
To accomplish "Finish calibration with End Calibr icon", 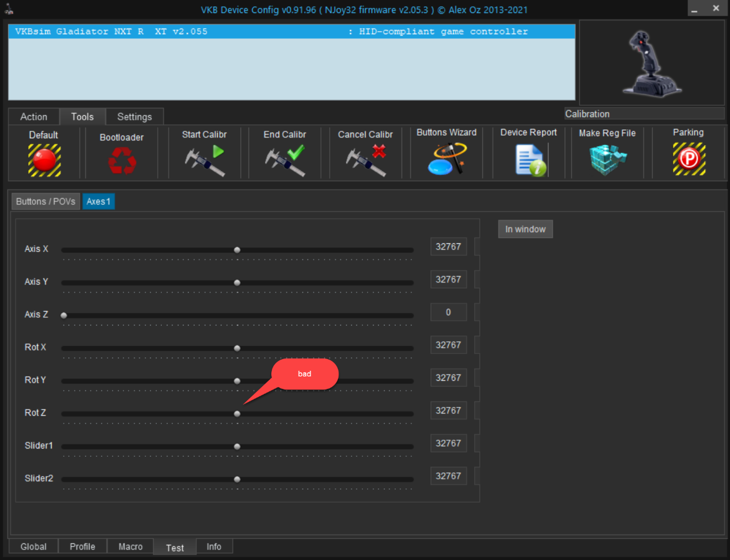I will tap(285, 160).
